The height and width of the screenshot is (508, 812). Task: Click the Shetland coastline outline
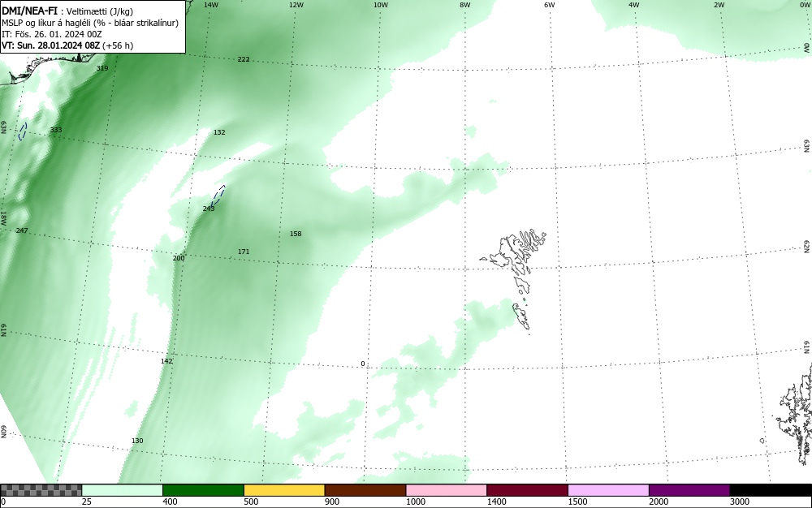click(795, 414)
